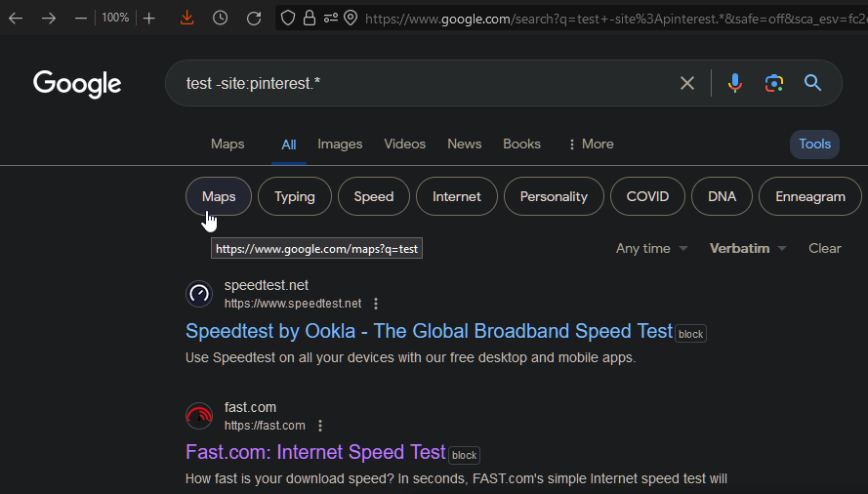
Task: Open the Maps tab in the results navigation
Action: pyautogui.click(x=227, y=144)
